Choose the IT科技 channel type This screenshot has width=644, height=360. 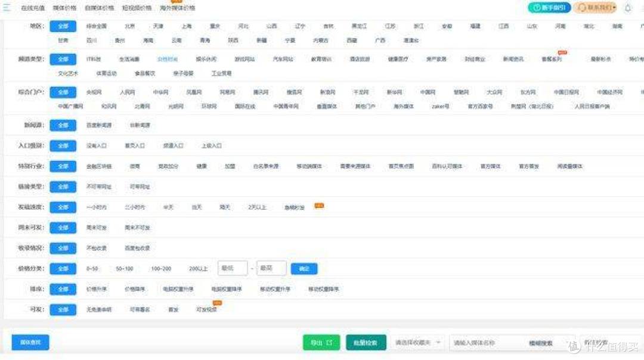click(94, 59)
